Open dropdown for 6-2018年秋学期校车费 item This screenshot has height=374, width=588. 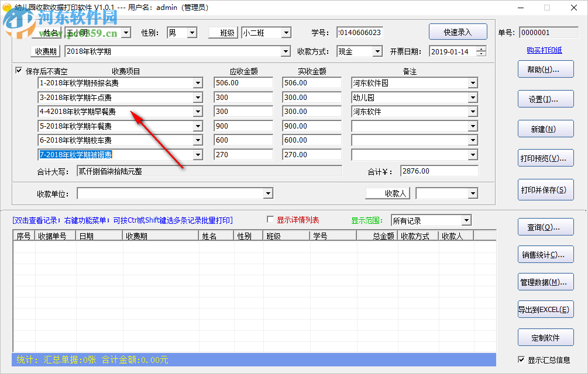(x=198, y=140)
